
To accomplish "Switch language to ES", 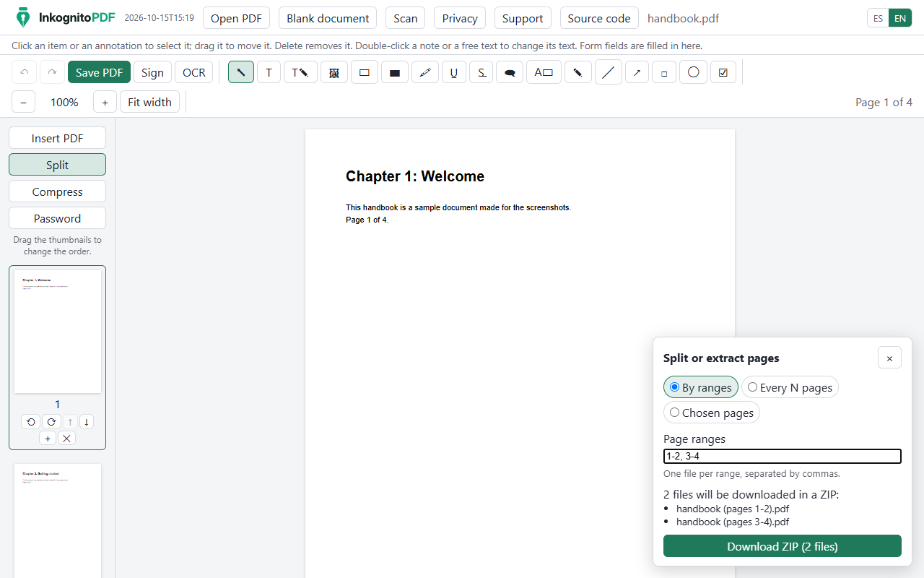I will pyautogui.click(x=878, y=18).
